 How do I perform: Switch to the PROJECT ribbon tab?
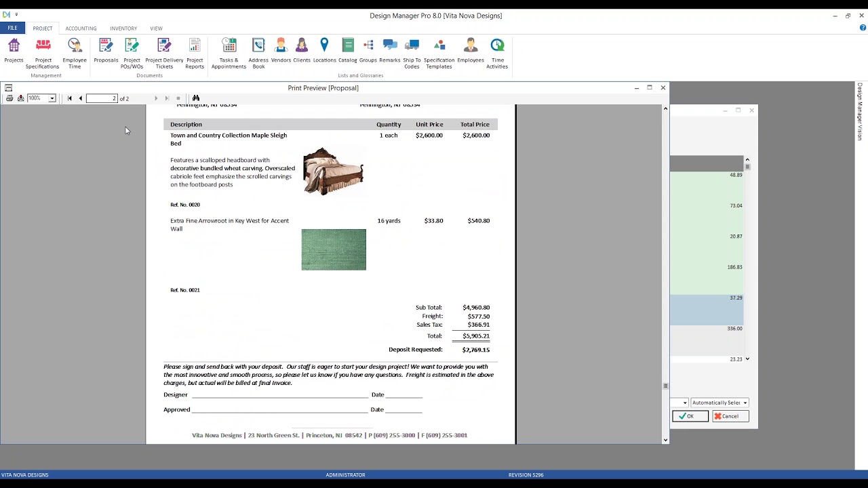pos(42,28)
